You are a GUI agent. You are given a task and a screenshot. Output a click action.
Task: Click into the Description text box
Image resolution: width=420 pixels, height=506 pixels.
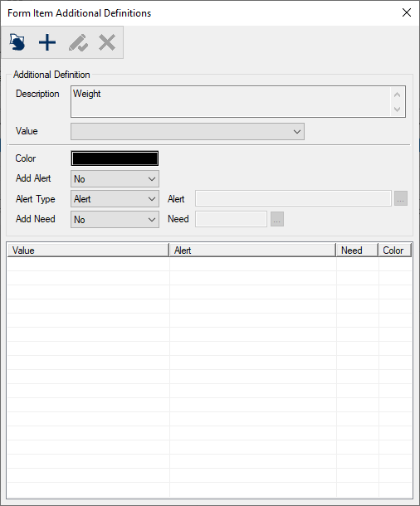pyautogui.click(x=231, y=101)
